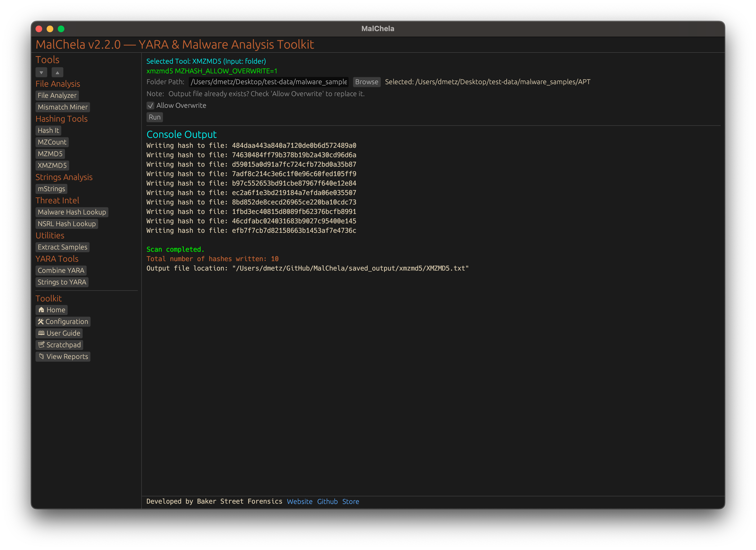Click the Output file location line
The image size is (756, 550).
(x=307, y=269)
